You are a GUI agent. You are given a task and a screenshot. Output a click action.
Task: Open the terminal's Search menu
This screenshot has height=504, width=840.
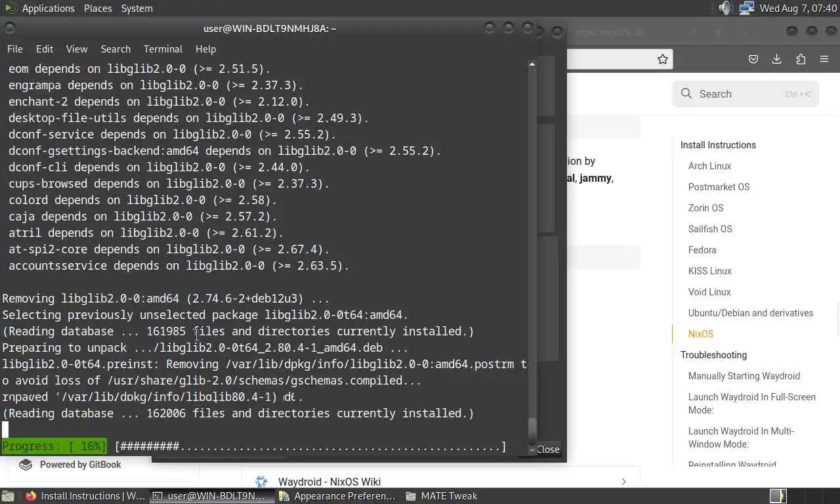click(x=115, y=49)
